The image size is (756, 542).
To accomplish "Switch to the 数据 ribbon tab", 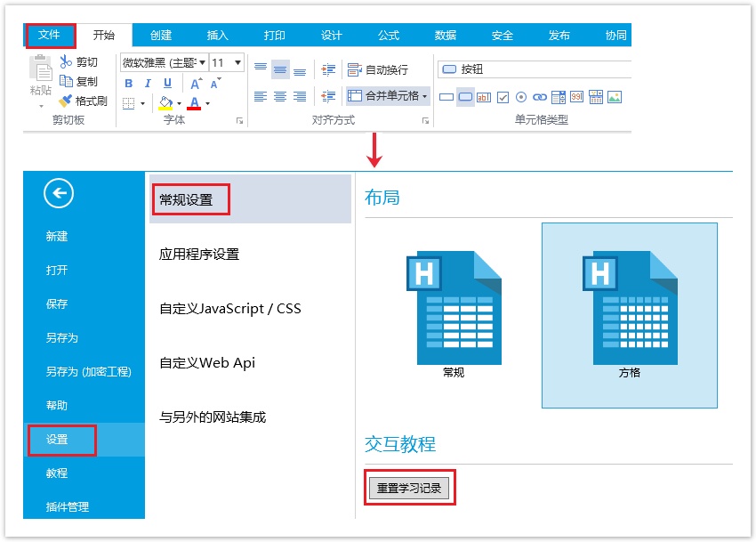I will (x=445, y=35).
